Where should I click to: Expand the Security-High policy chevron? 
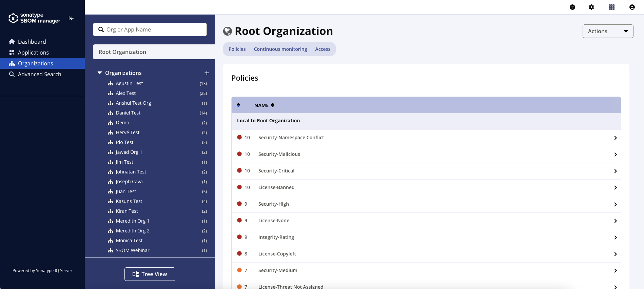(615, 204)
